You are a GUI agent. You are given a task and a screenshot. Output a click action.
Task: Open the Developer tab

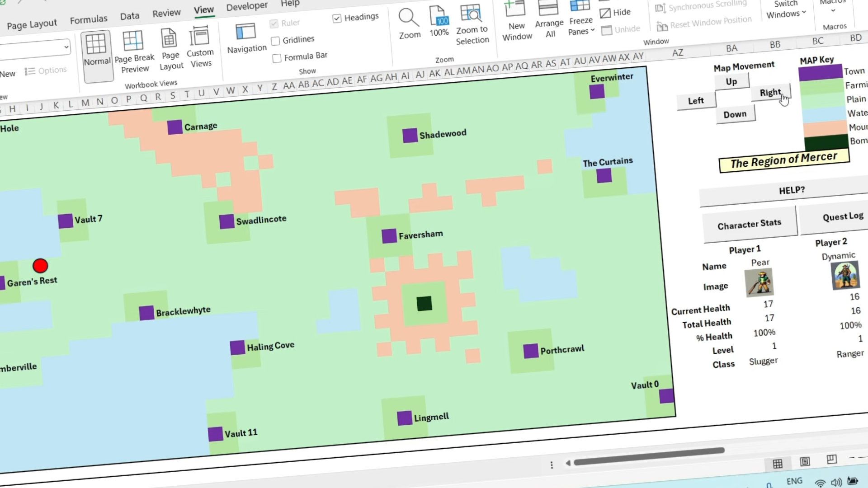click(246, 6)
